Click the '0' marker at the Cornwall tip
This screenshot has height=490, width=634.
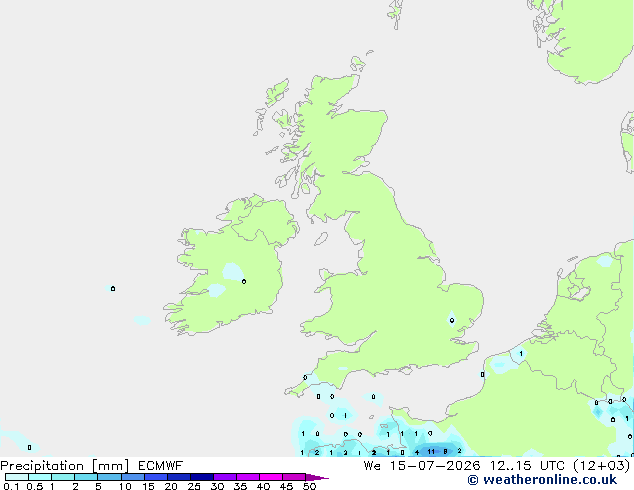pyautogui.click(x=305, y=378)
